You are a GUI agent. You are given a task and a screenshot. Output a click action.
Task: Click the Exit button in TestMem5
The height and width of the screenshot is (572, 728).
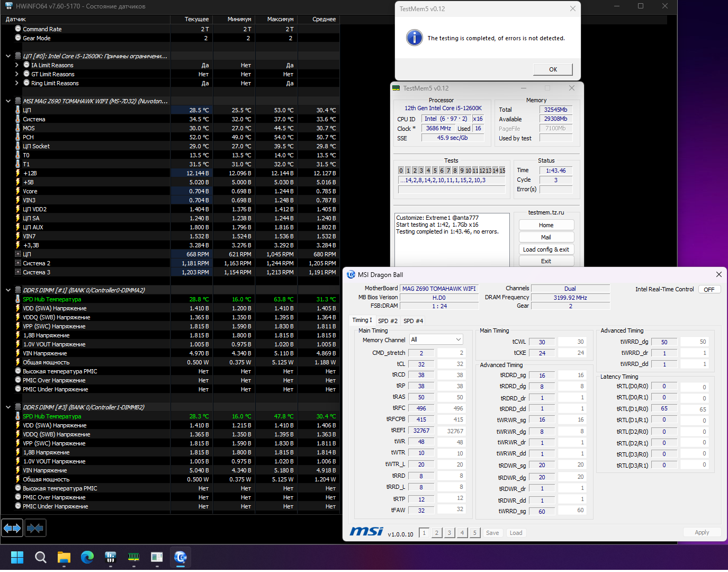(546, 261)
